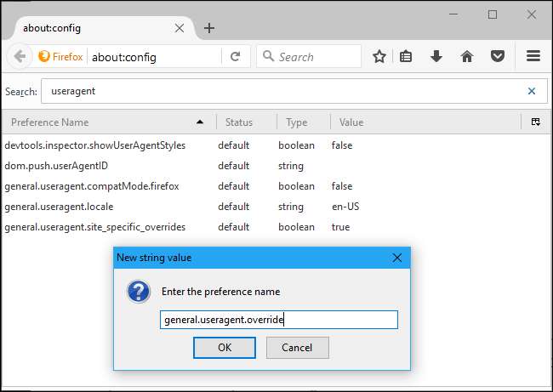Confirm the dialog with OK
Screen dimensions: 553x392
coord(224,347)
